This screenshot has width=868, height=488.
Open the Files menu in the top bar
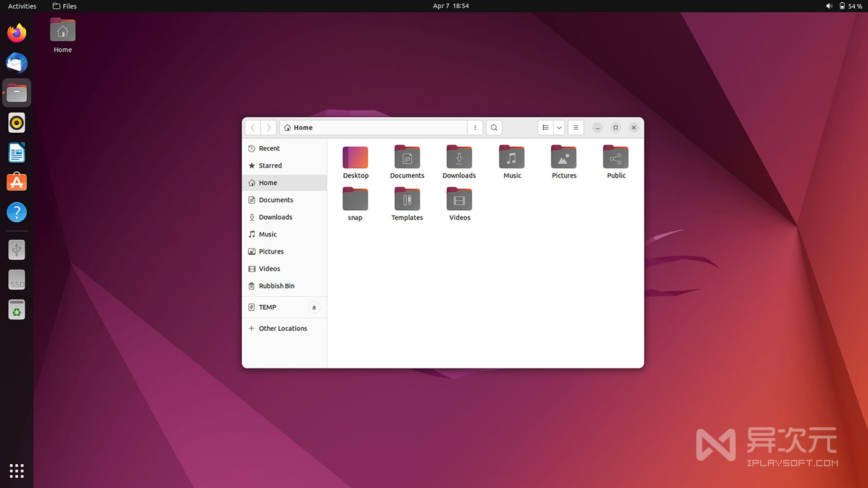coord(64,6)
